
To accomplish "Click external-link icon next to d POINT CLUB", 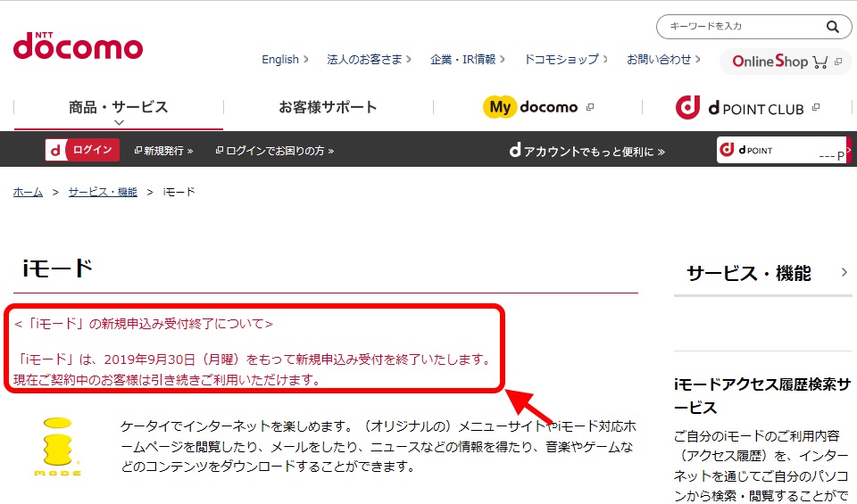I will click(815, 108).
